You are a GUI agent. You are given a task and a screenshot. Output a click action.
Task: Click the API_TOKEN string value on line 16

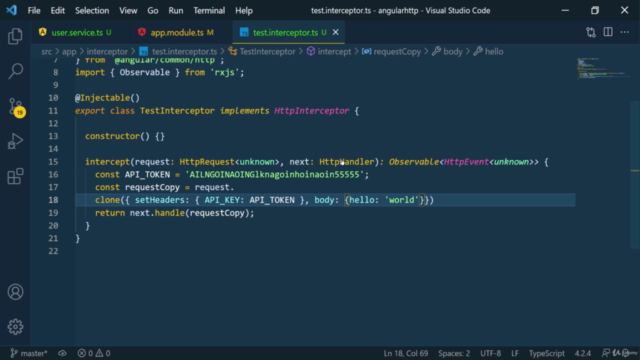[x=274, y=175]
